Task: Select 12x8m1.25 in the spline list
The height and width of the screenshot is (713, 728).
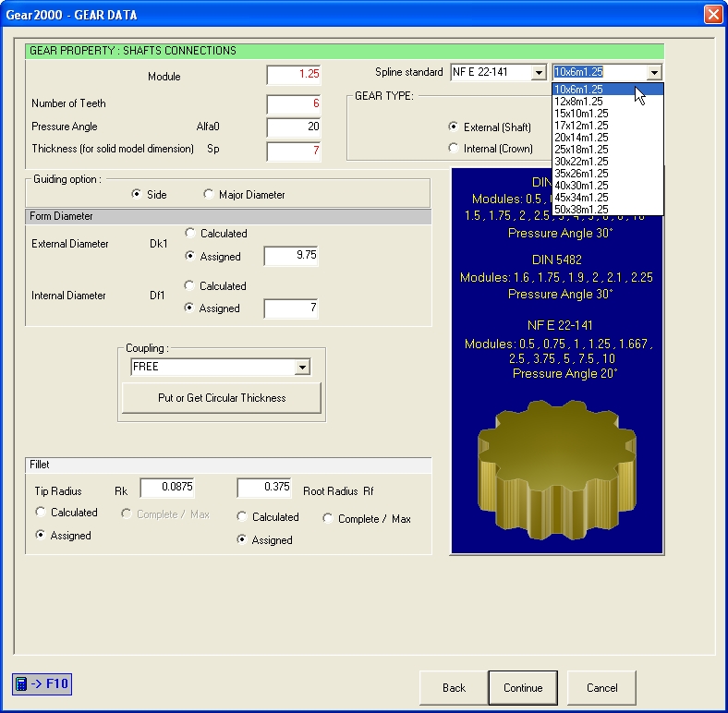Action: [x=608, y=102]
